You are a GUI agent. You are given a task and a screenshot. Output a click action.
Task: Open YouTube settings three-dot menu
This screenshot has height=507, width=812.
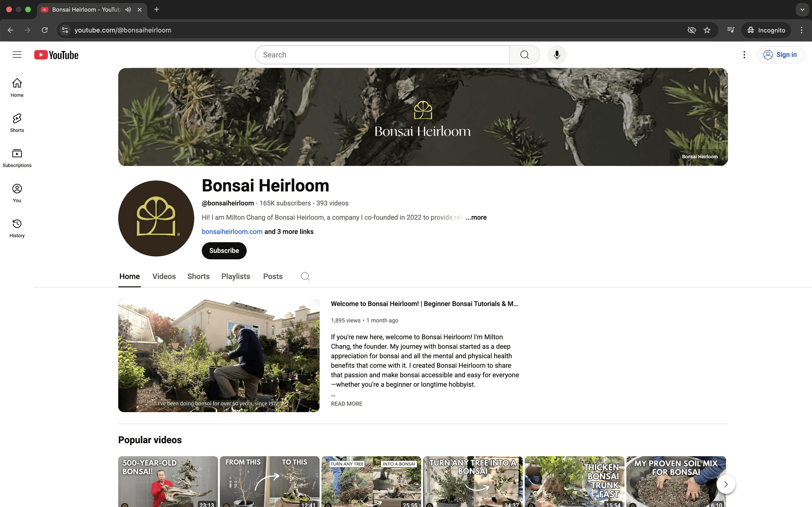pyautogui.click(x=744, y=55)
